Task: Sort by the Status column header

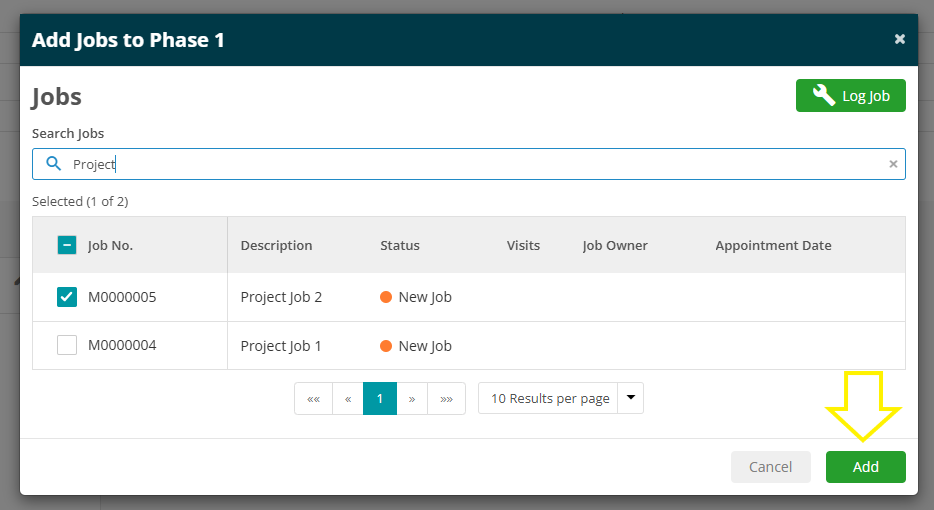Action: coord(400,245)
